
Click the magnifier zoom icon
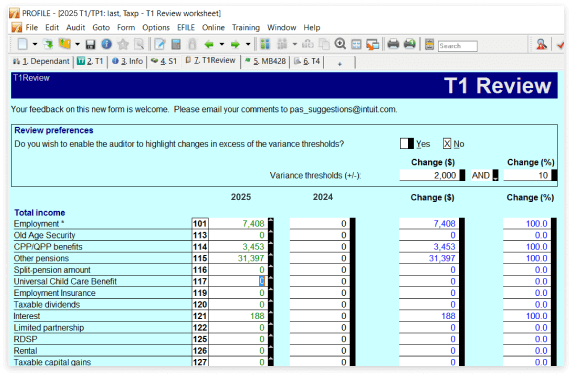pos(340,44)
